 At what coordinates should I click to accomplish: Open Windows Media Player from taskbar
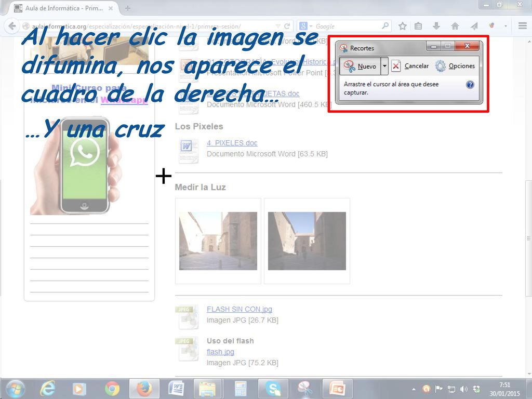pyautogui.click(x=79, y=389)
